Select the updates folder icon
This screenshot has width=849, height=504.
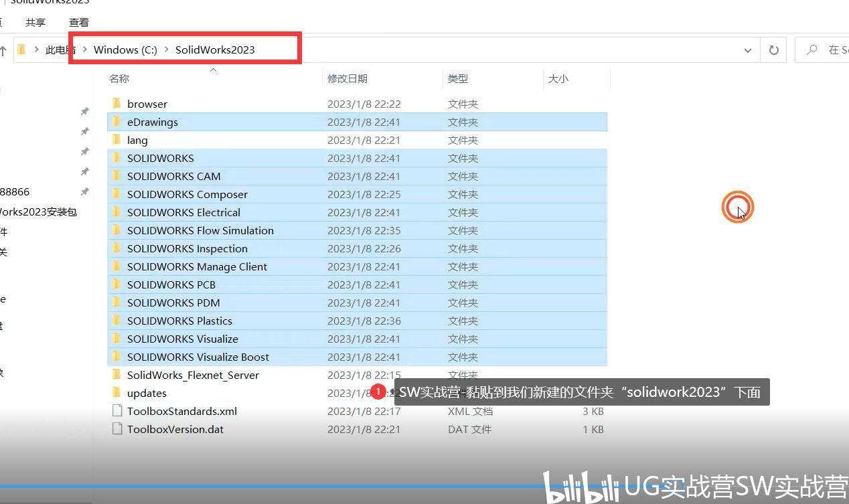point(117,393)
